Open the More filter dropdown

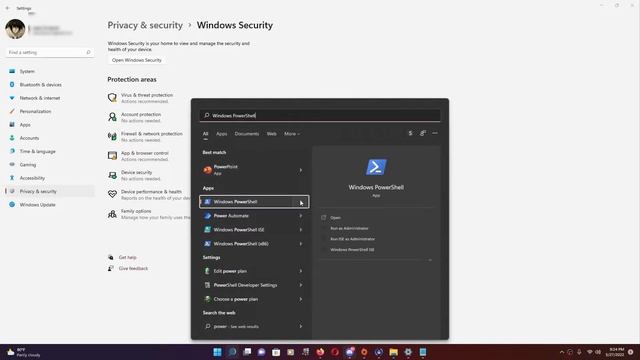pyautogui.click(x=292, y=134)
